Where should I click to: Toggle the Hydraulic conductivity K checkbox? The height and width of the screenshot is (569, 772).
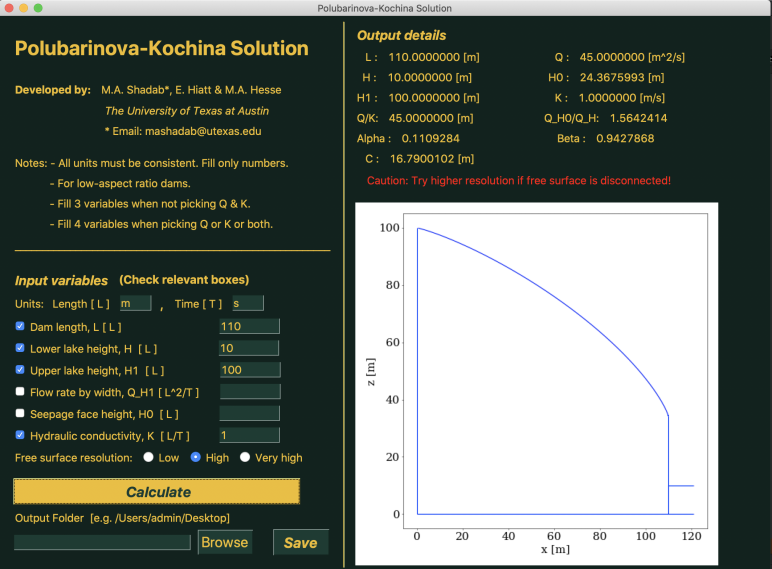click(20, 435)
